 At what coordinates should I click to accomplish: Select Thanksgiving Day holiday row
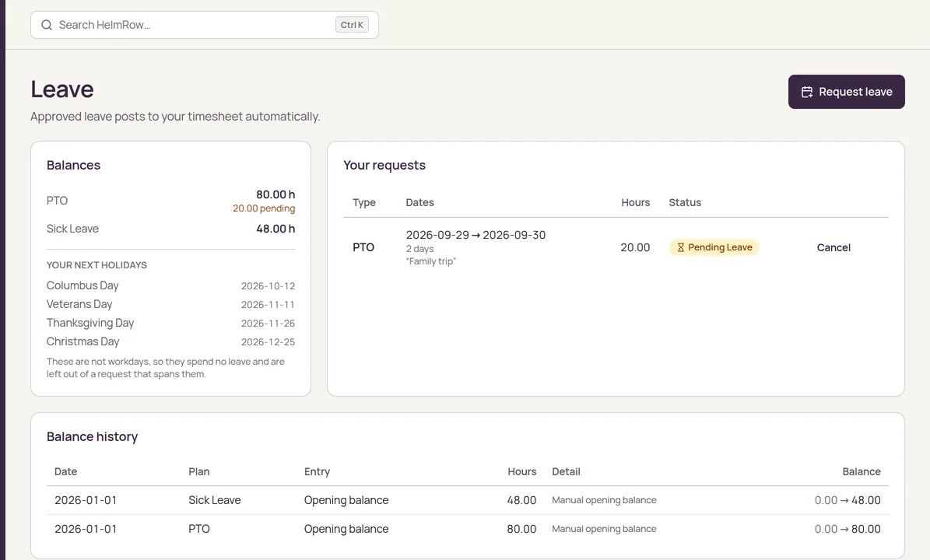coord(170,323)
